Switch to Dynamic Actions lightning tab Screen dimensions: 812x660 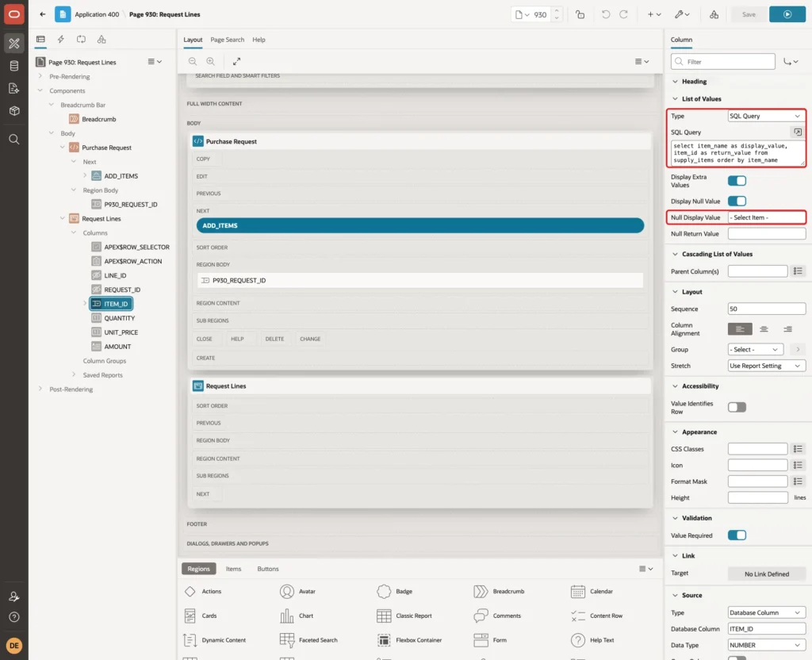tap(60, 40)
